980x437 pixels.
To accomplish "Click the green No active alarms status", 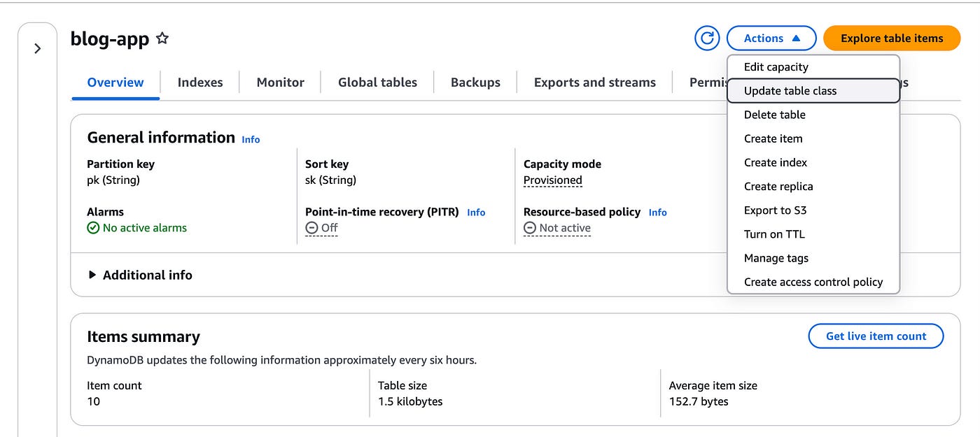I will click(137, 228).
